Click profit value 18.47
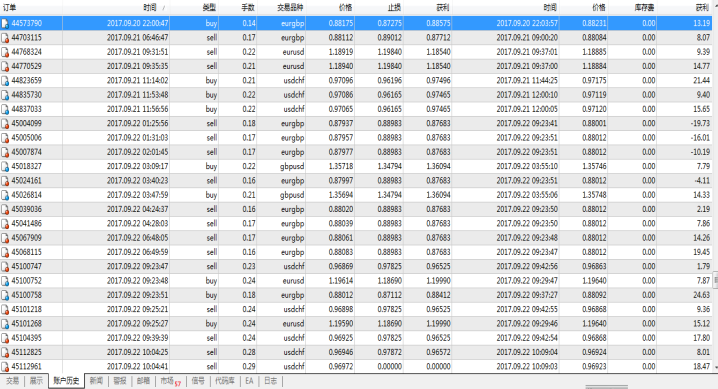718x389 pixels. pyautogui.click(x=701, y=367)
